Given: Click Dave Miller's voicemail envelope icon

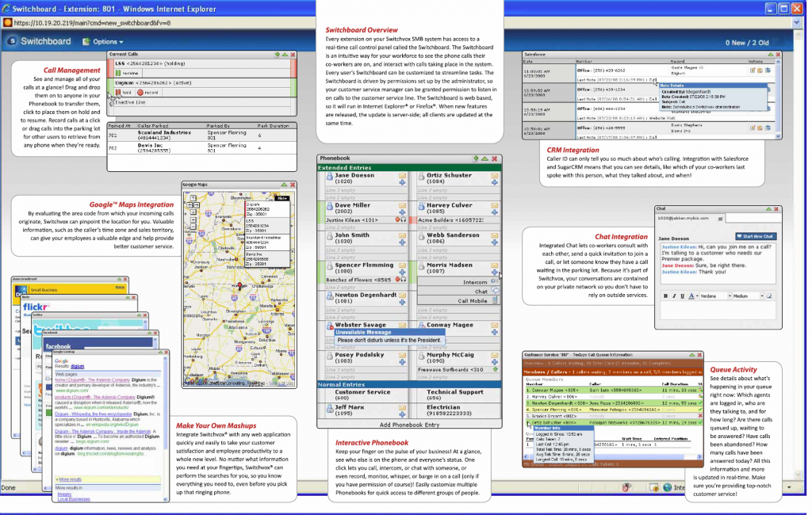Looking at the screenshot, I should (402, 206).
